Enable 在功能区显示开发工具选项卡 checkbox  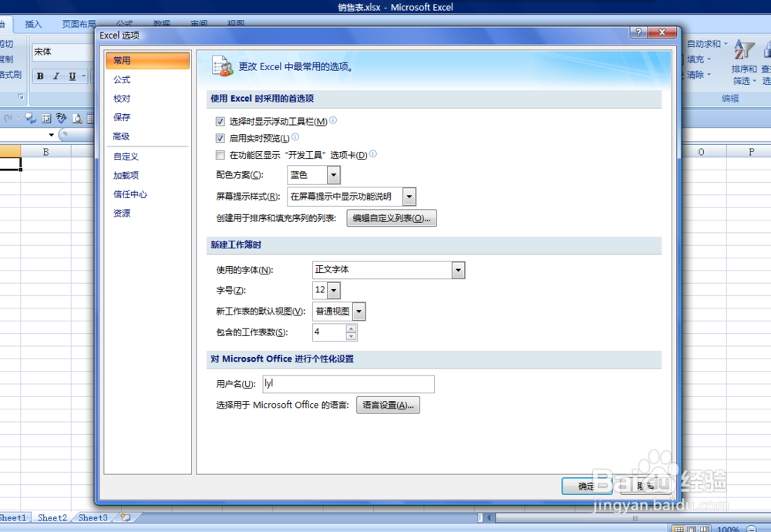pyautogui.click(x=221, y=156)
